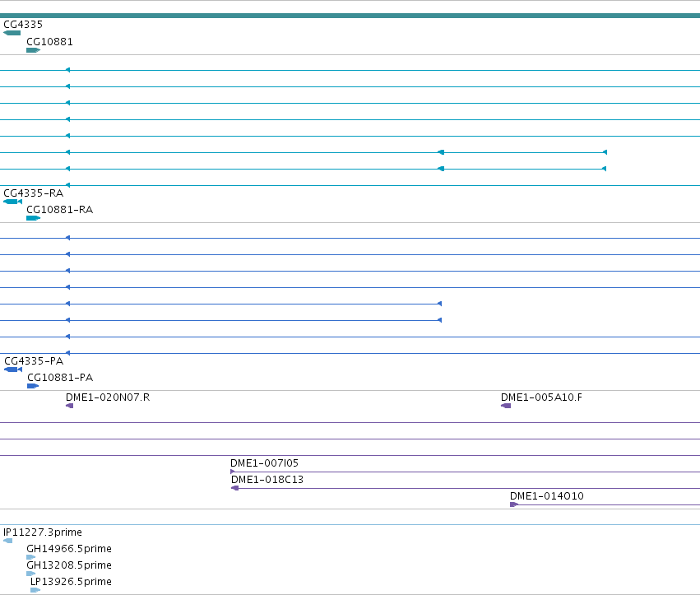Screen dimensions: 700x595
Task: Click the LP13926.5prime EST label
Action: coord(71,582)
